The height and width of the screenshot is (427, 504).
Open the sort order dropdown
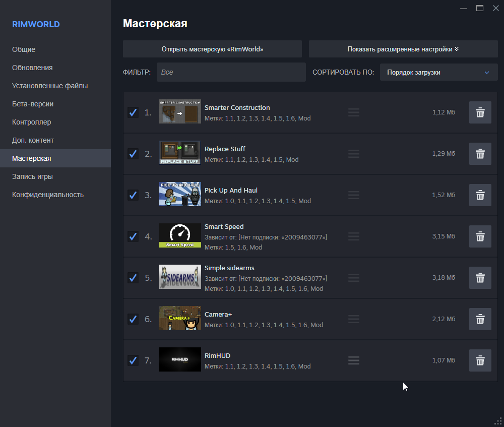point(439,73)
